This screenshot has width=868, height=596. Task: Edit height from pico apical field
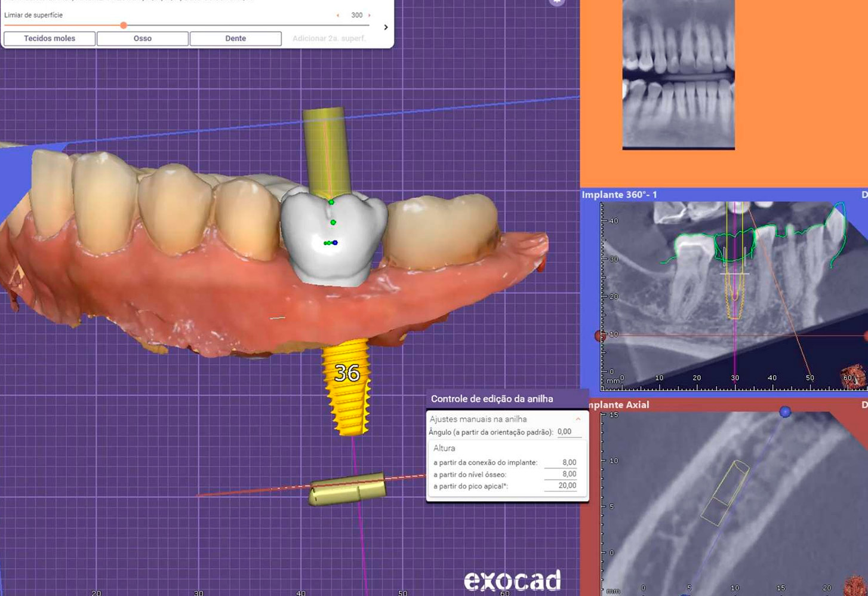562,486
